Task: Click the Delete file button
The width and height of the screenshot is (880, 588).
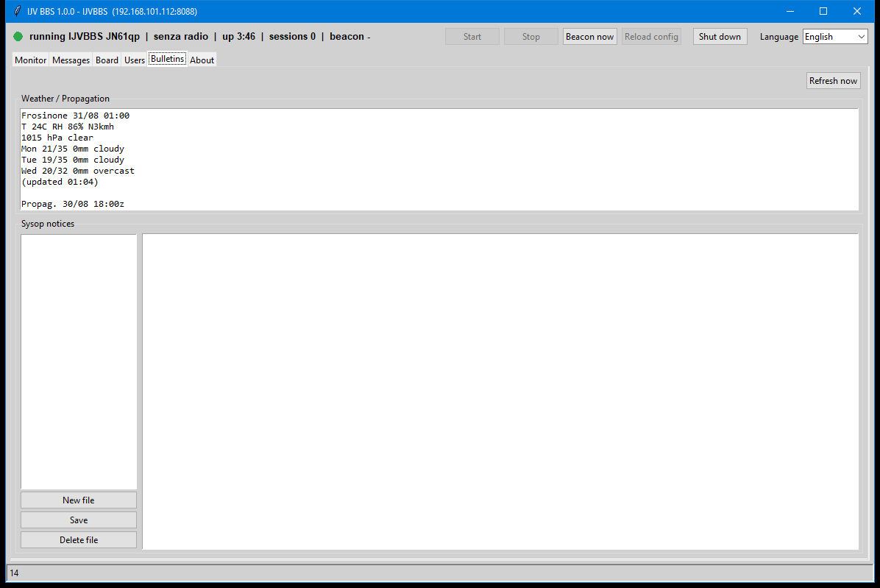Action: 79,539
